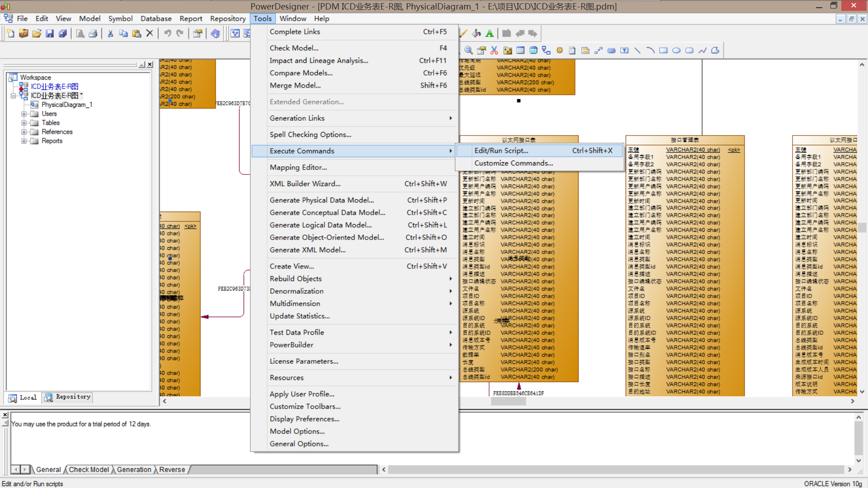
Task: Click the Print icon in toolbar
Action: tap(93, 33)
